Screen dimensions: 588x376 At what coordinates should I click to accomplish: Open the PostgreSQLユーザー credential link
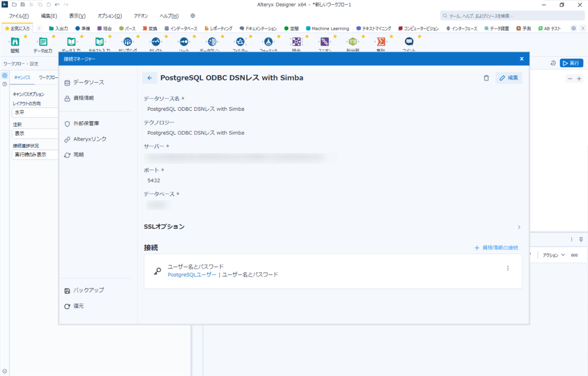pos(192,275)
